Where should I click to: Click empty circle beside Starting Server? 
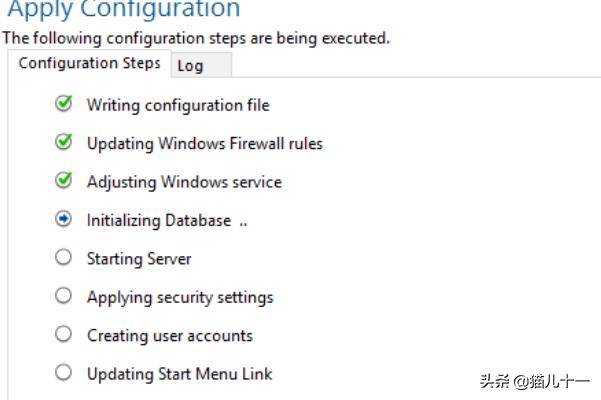click(x=63, y=257)
